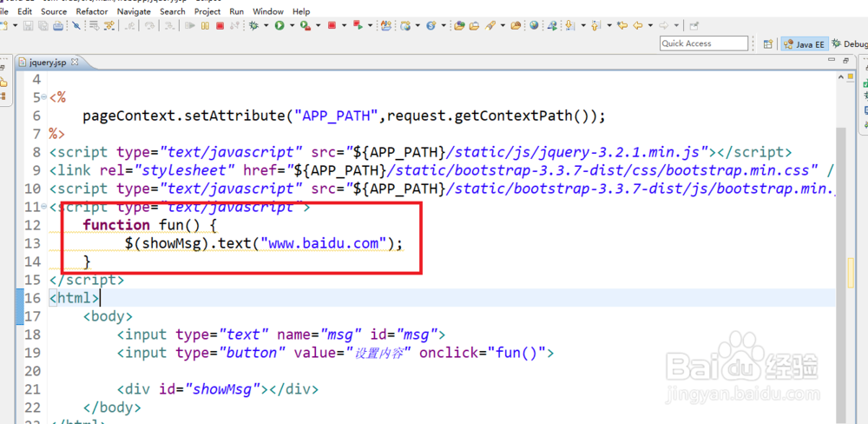Open the Run menu
Image resolution: width=868 pixels, height=424 pixels.
pos(236,11)
